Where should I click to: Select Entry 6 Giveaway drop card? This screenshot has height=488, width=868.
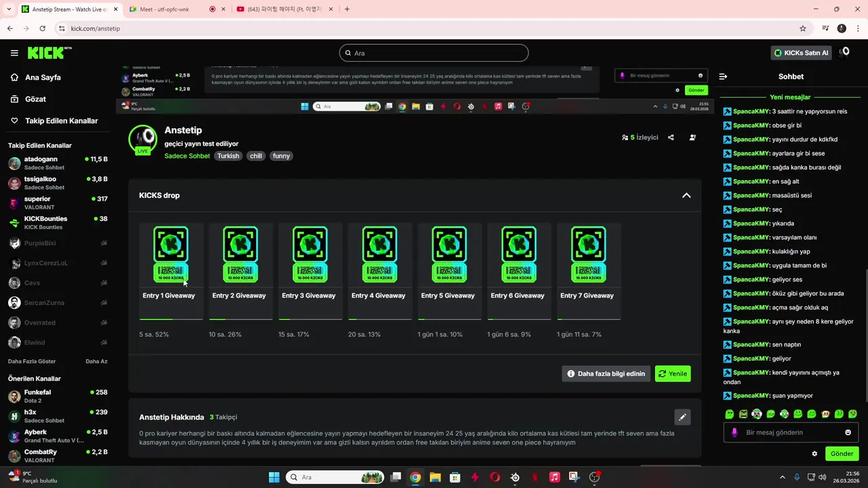pos(519,271)
